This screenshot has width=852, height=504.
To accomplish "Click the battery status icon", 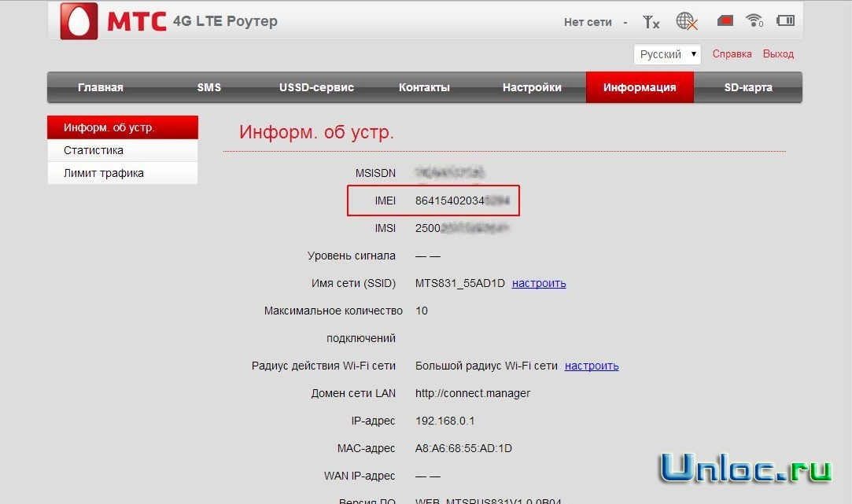I will (x=785, y=20).
